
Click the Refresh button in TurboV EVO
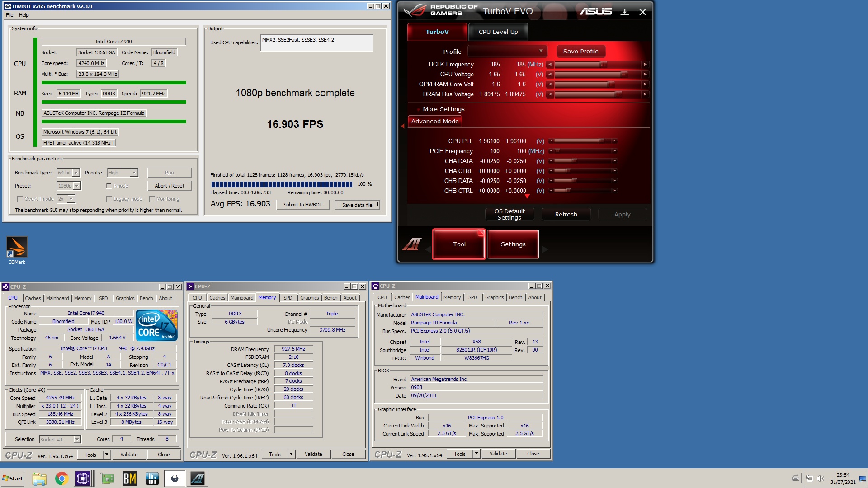(566, 214)
